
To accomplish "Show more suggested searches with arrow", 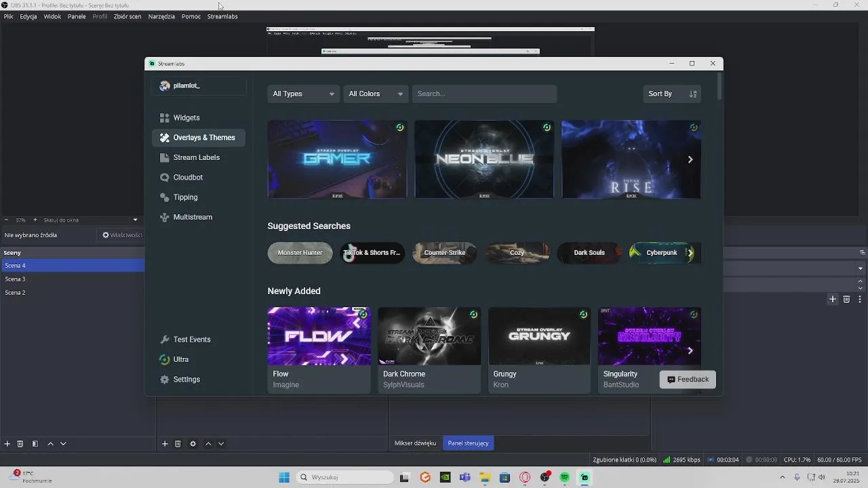I will 690,253.
